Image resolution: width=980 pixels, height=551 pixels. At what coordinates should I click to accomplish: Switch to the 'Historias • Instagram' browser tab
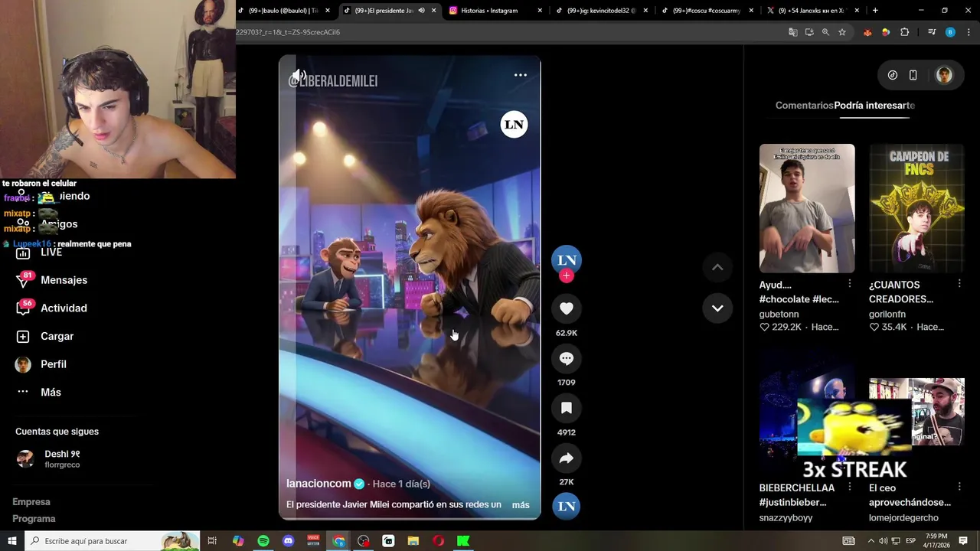[495, 11]
